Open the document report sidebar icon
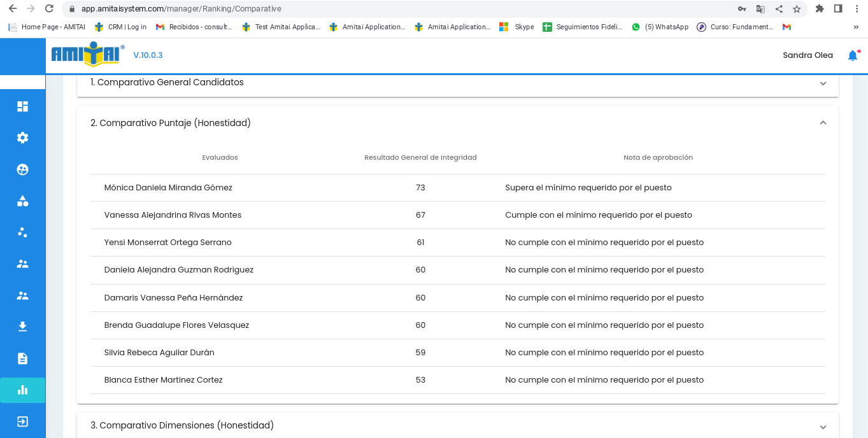Screen dimensions: 868x438 [x=22, y=358]
